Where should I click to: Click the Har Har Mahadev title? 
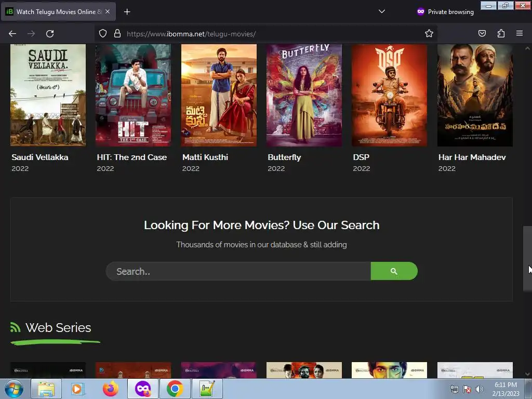pyautogui.click(x=472, y=157)
